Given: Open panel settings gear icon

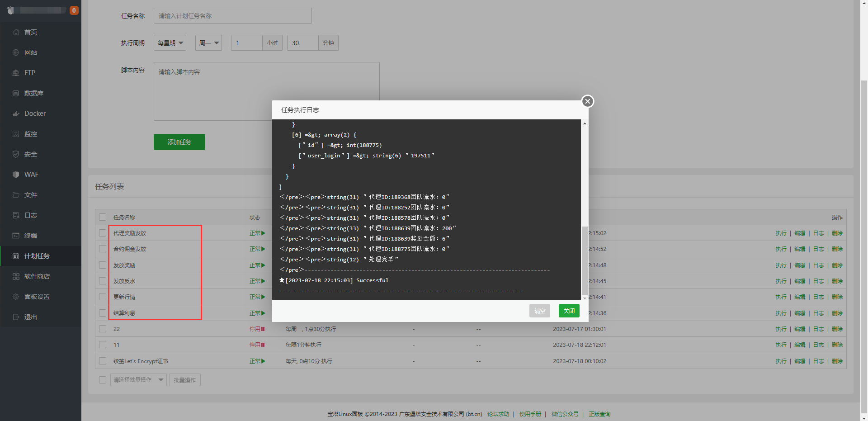Looking at the screenshot, I should tap(16, 297).
